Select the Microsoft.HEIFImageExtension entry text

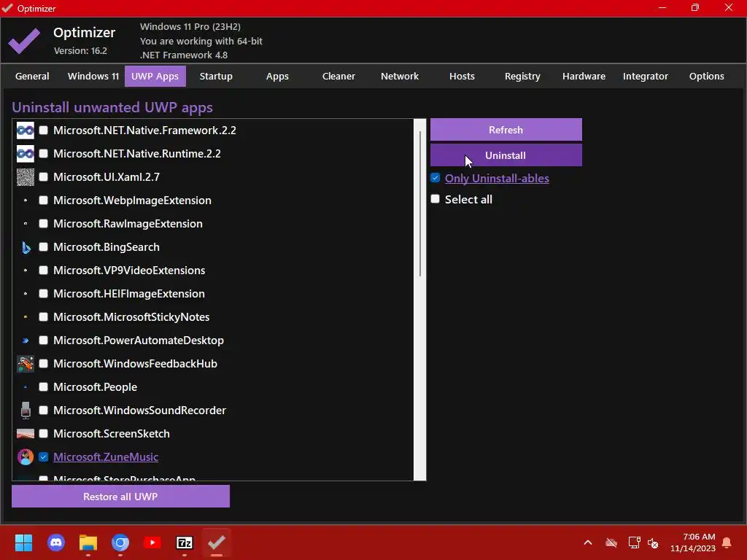129,294
